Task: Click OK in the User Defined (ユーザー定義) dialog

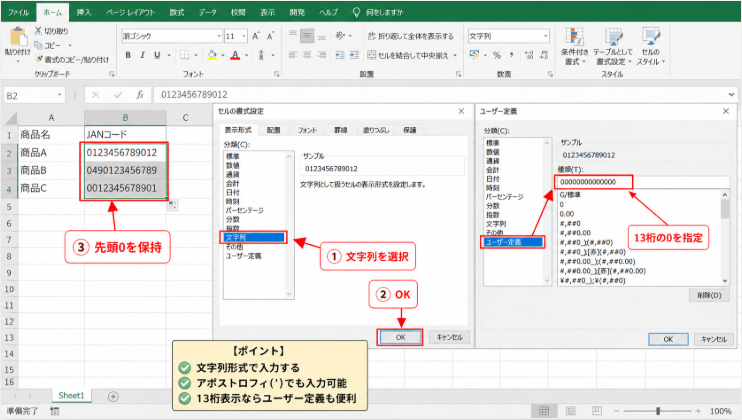Action: point(668,339)
